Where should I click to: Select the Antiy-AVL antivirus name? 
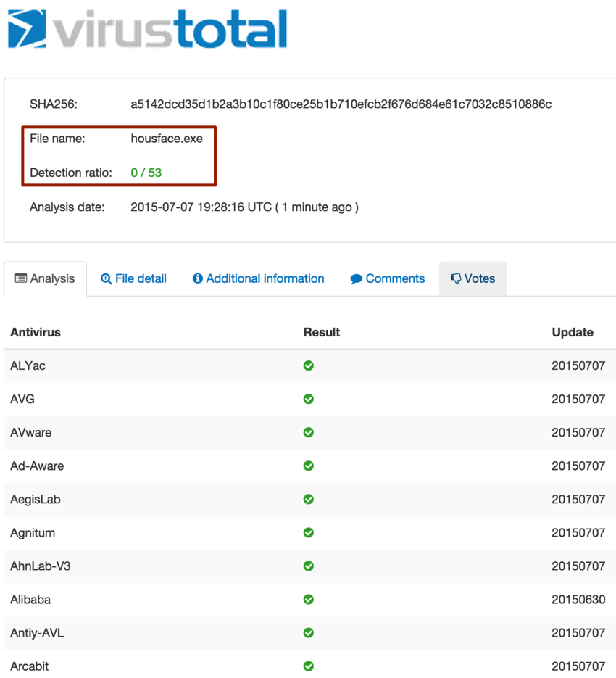(x=37, y=633)
